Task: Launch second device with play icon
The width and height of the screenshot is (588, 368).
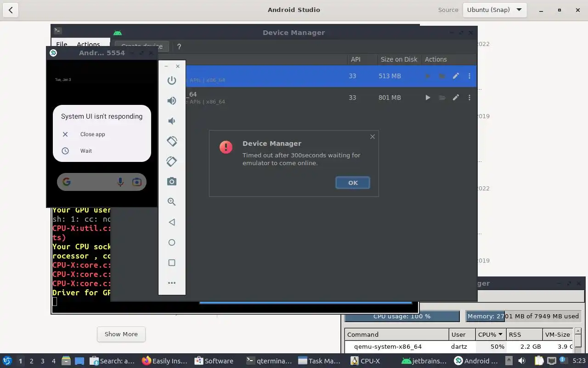Action: click(x=428, y=98)
